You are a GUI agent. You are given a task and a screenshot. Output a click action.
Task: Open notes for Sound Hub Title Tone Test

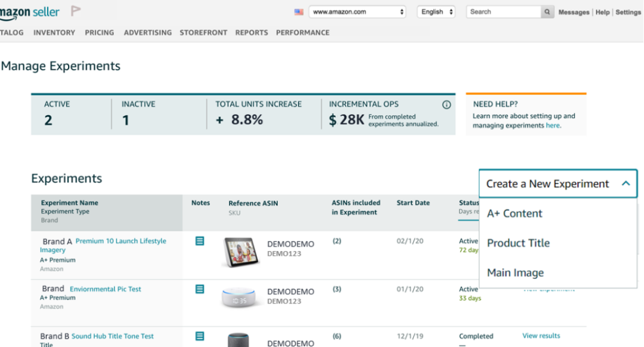coord(200,336)
